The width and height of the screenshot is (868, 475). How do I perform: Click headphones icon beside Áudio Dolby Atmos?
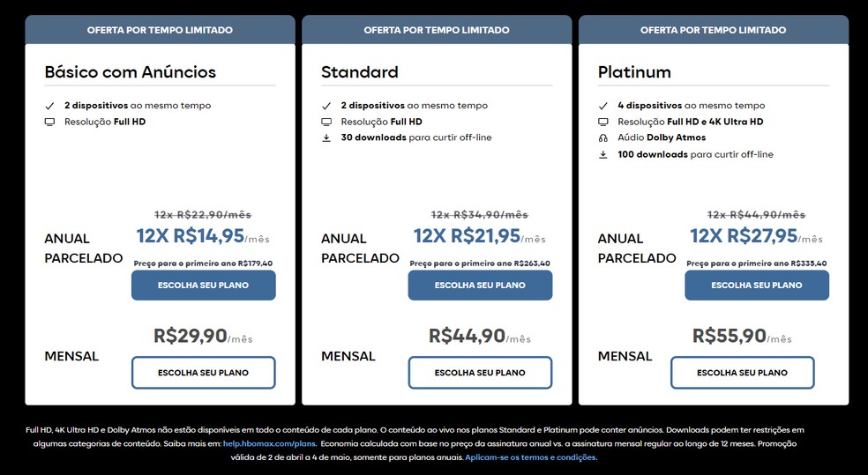[603, 138]
